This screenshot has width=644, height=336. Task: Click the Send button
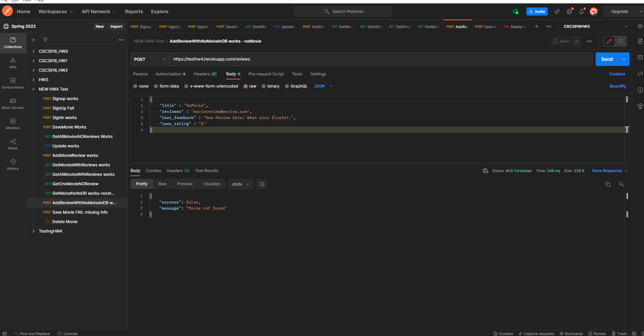[x=607, y=59]
